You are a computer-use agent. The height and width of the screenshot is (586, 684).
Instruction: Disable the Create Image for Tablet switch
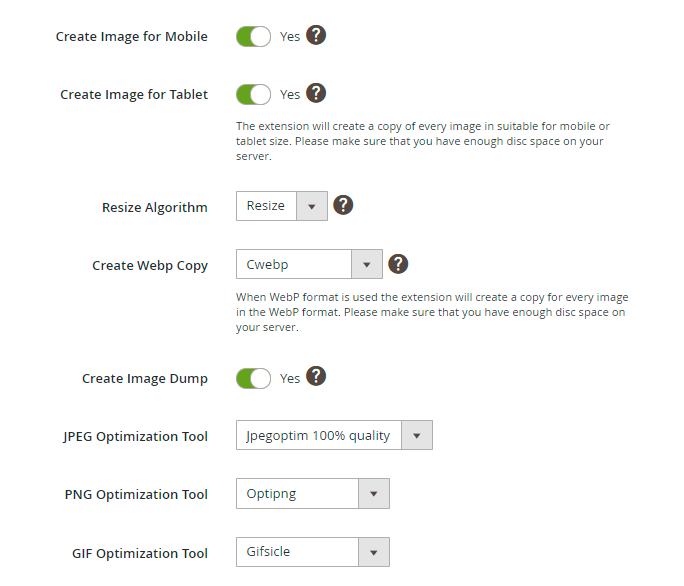click(x=253, y=95)
